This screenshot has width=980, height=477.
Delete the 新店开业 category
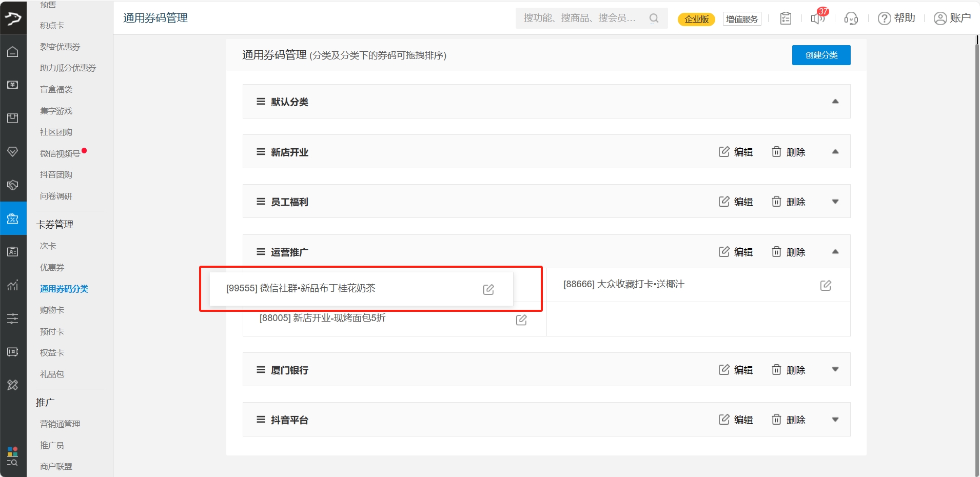pyautogui.click(x=789, y=152)
